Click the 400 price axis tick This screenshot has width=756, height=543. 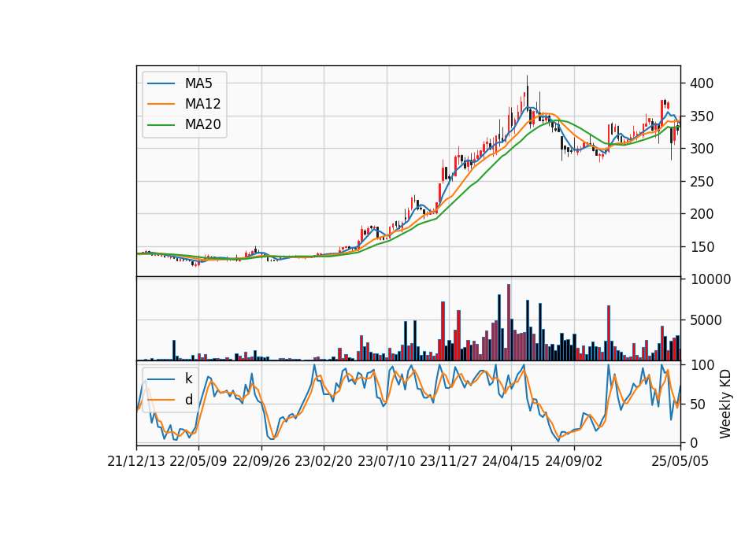[x=702, y=83]
